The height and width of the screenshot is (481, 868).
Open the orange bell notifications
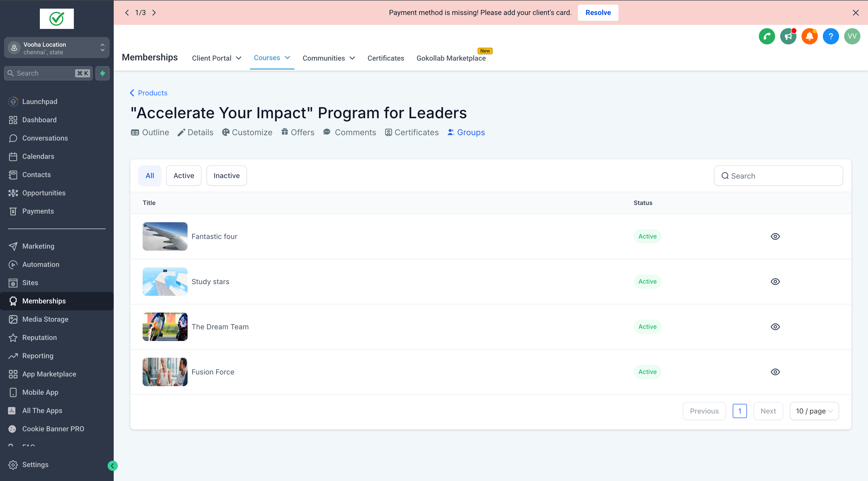click(x=809, y=36)
